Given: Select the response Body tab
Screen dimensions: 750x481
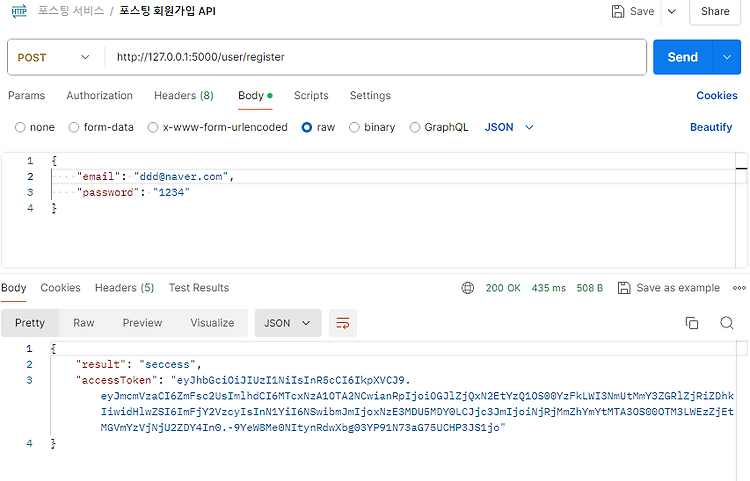Looking at the screenshot, I should [x=13, y=288].
